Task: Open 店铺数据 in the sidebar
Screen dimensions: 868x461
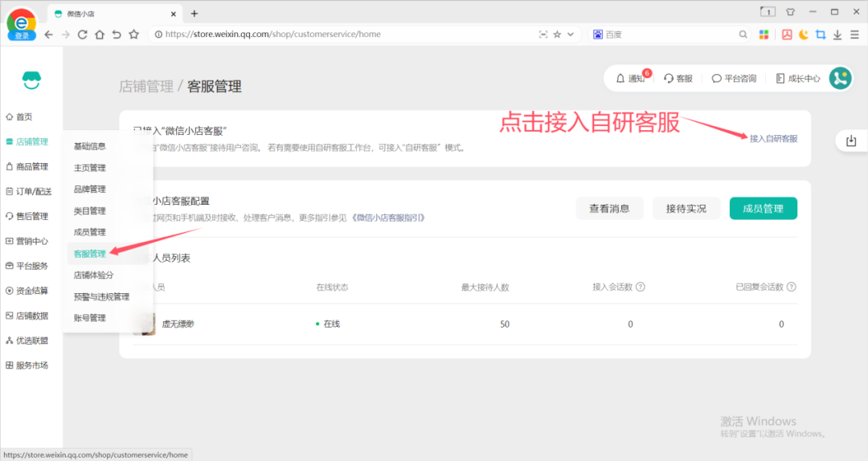Action: click(27, 316)
